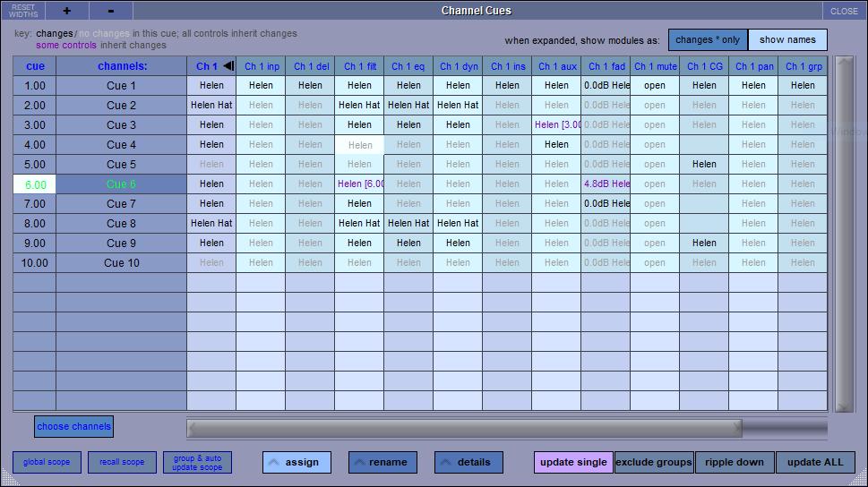
Task: Select the Cue 9 name cell
Action: click(121, 243)
